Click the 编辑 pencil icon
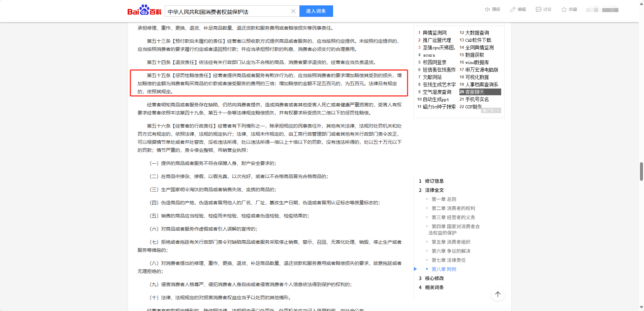 (513, 9)
